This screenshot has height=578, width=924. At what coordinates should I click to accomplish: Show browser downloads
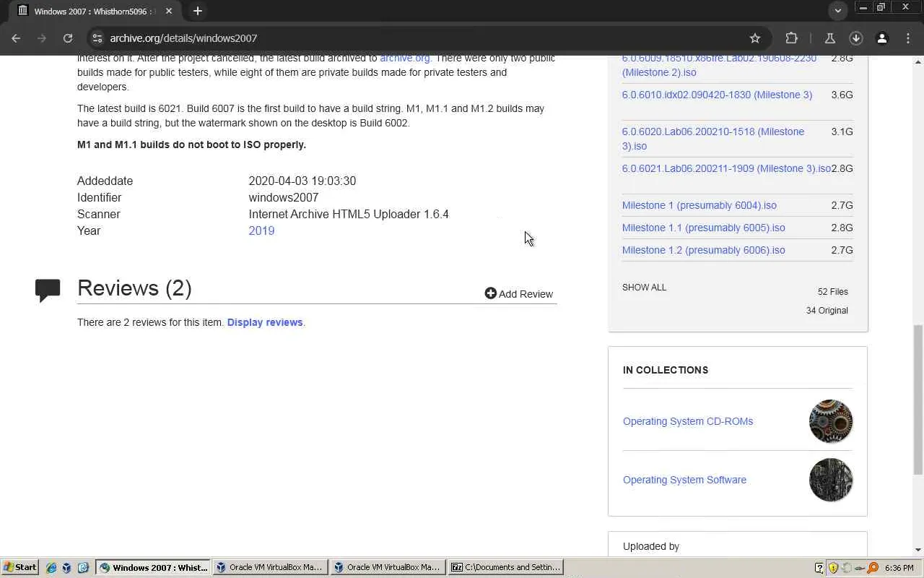pyautogui.click(x=856, y=38)
